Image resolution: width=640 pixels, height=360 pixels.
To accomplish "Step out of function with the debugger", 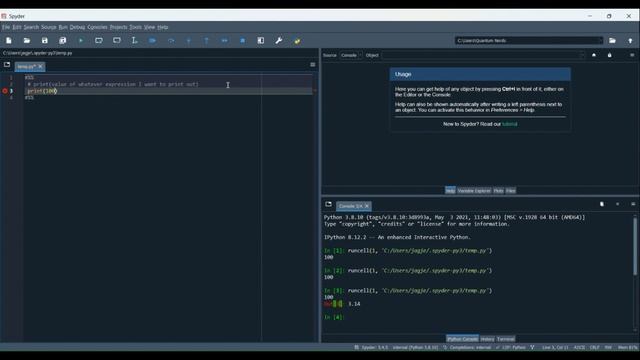I will (x=207, y=40).
